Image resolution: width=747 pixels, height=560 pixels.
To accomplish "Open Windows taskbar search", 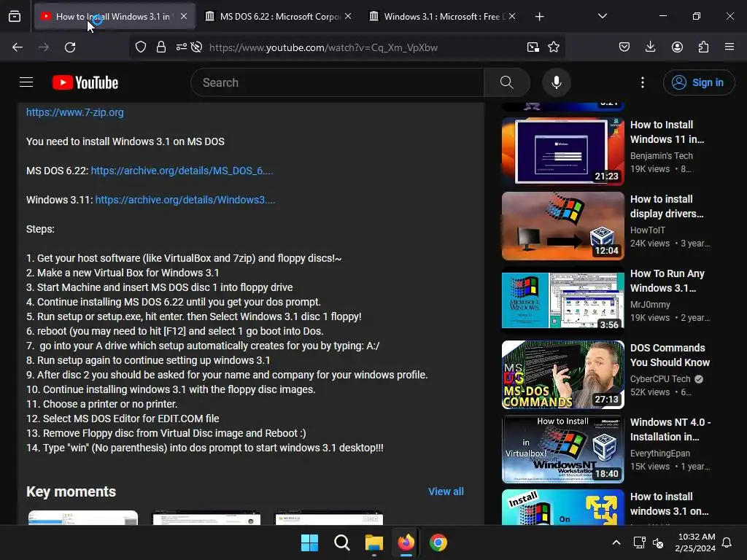I will pyautogui.click(x=341, y=542).
